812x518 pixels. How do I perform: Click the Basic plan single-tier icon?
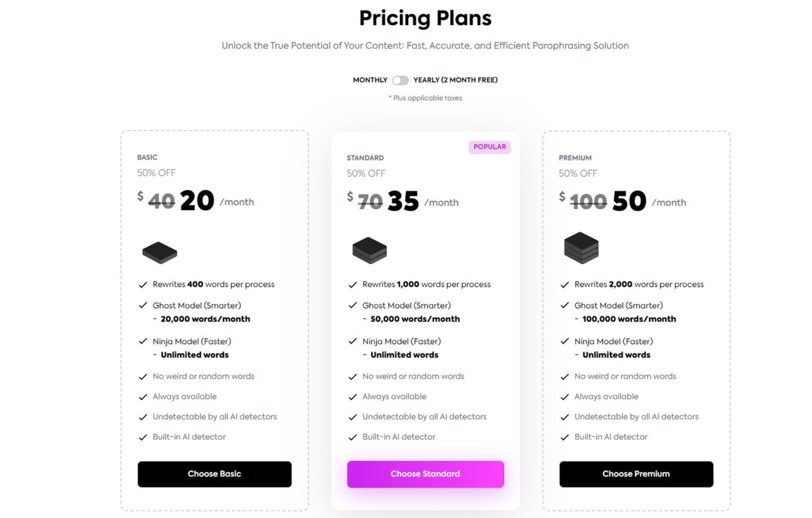point(160,252)
